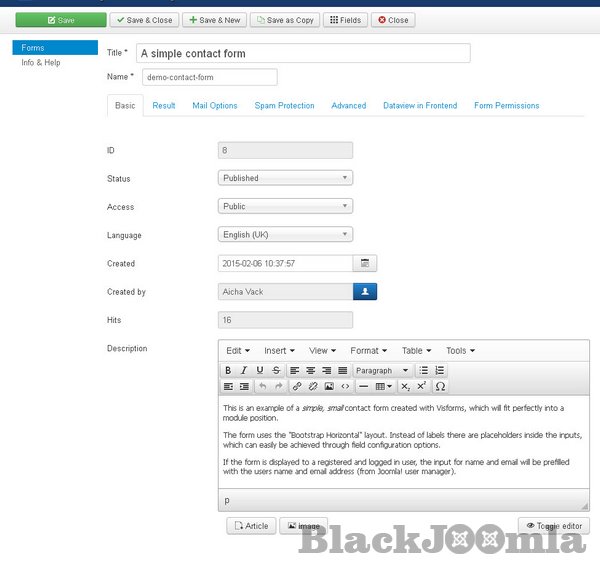Open the Language dropdown showing English (UK)

point(285,235)
